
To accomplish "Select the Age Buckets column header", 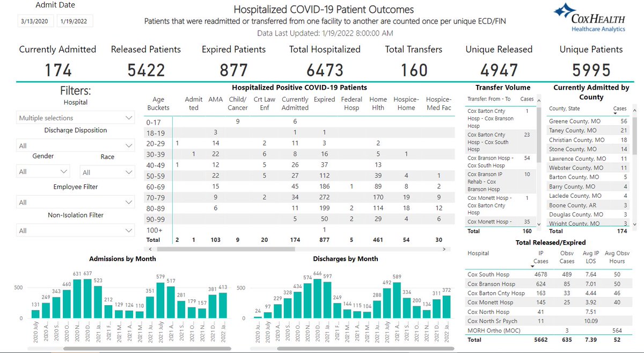I will [x=158, y=104].
